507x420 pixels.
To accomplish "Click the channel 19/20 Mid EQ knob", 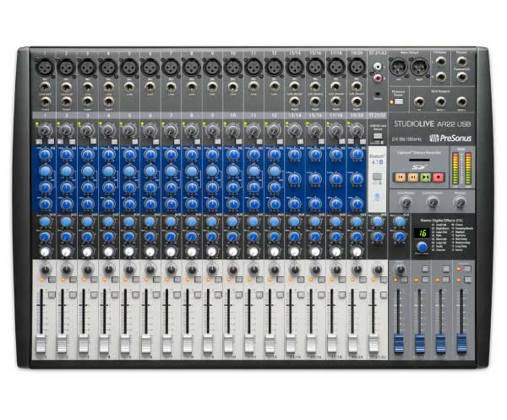I will click(357, 179).
